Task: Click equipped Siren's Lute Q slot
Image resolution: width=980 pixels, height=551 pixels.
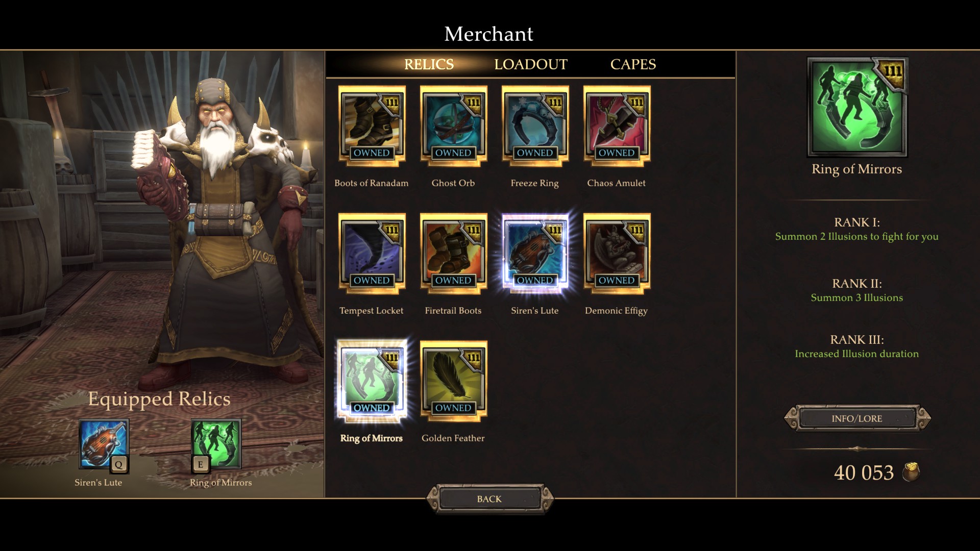Action: tap(104, 444)
